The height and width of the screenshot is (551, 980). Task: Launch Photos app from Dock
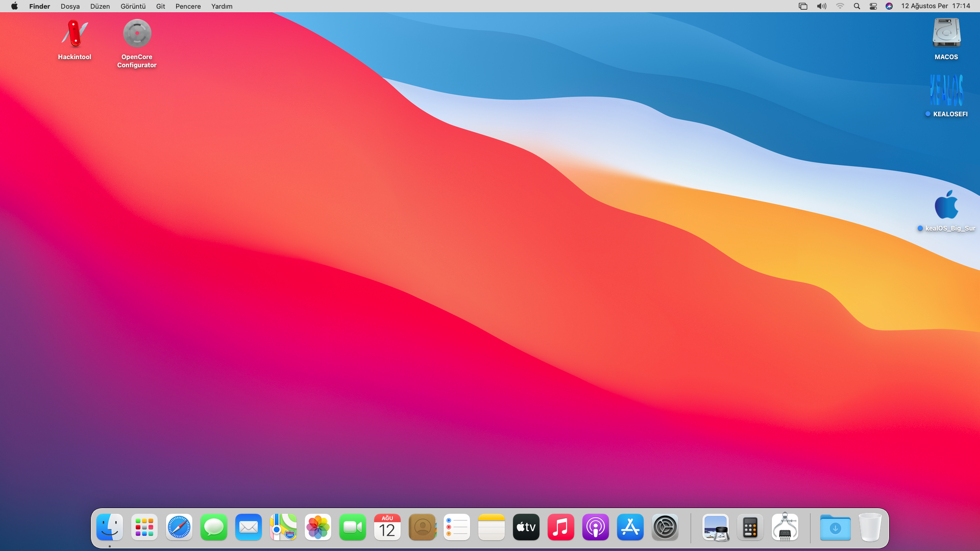tap(318, 528)
